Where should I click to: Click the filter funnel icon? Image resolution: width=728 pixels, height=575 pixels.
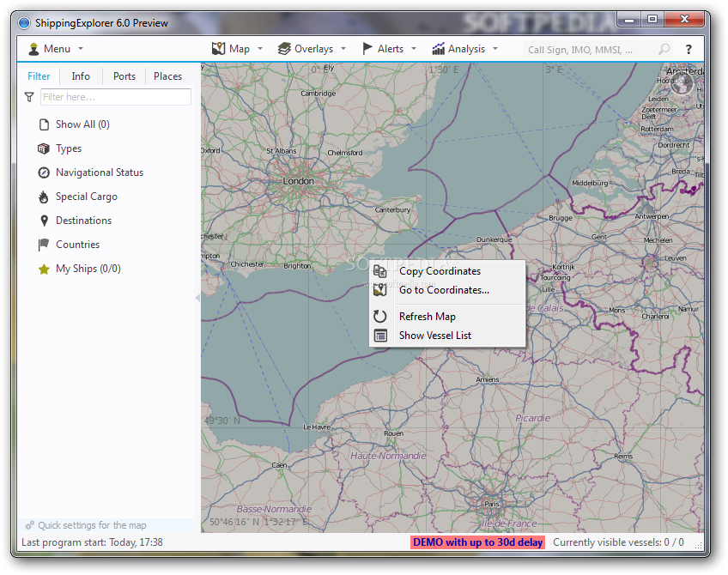[29, 97]
